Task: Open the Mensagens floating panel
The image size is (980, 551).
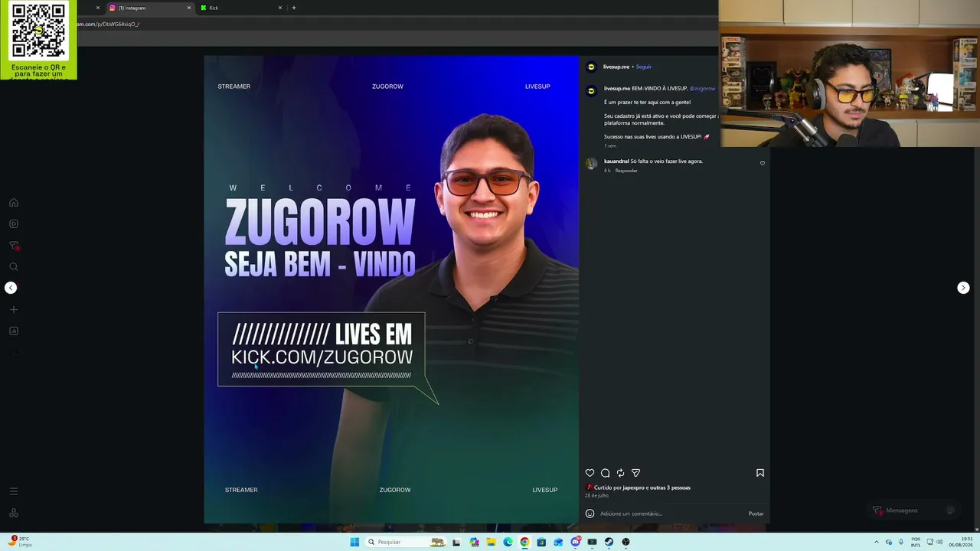Action: (915, 510)
